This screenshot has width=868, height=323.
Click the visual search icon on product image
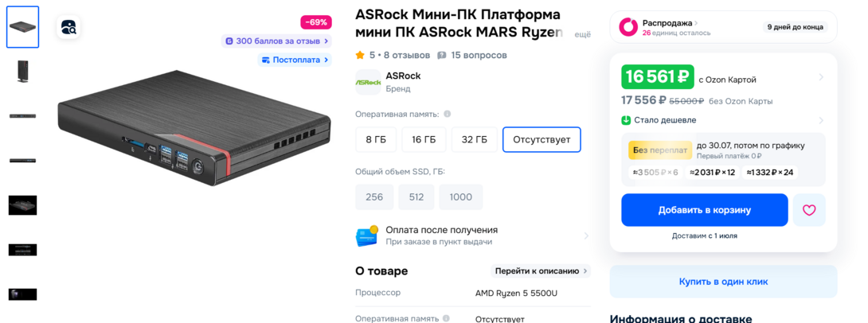tap(68, 27)
